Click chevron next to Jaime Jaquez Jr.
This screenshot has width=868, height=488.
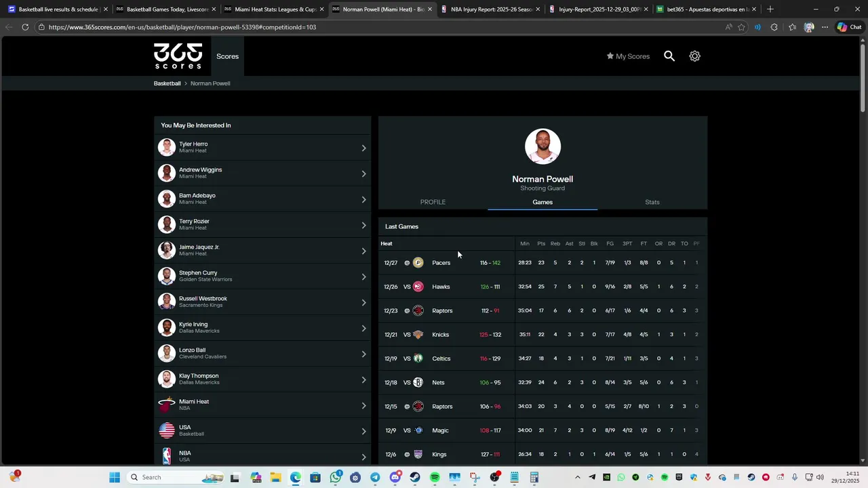point(363,251)
